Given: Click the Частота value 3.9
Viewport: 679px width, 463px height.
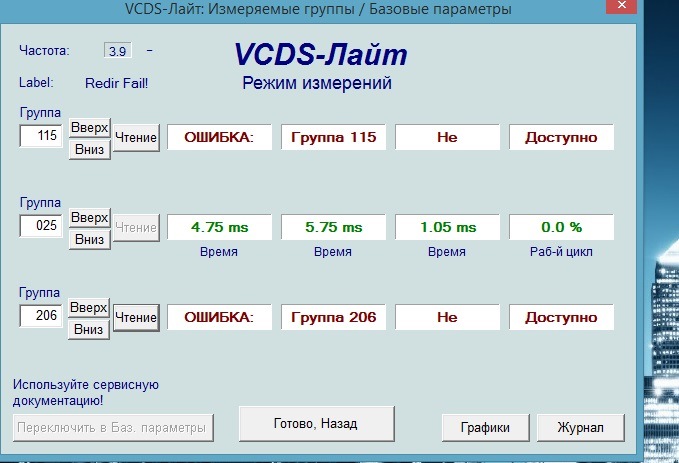Looking at the screenshot, I should coord(117,51).
